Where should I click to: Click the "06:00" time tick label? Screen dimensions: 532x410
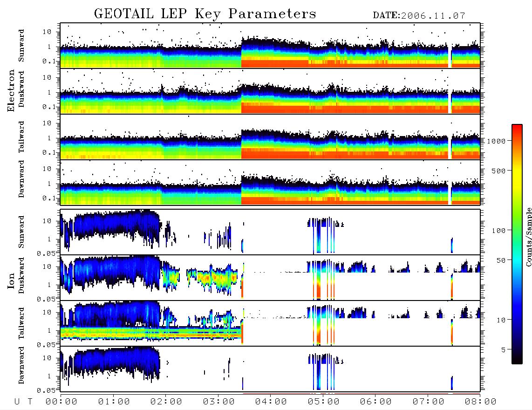375,402
